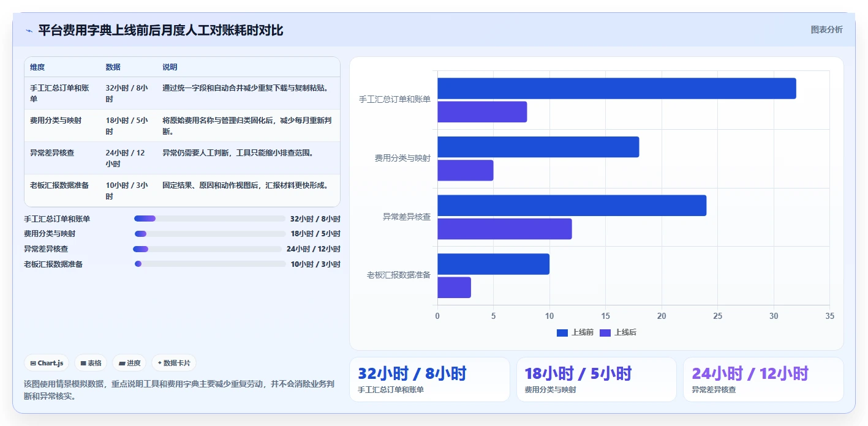The height and width of the screenshot is (426, 868).
Task: Click the progress list label 费用分类与映射
Action: [x=50, y=234]
